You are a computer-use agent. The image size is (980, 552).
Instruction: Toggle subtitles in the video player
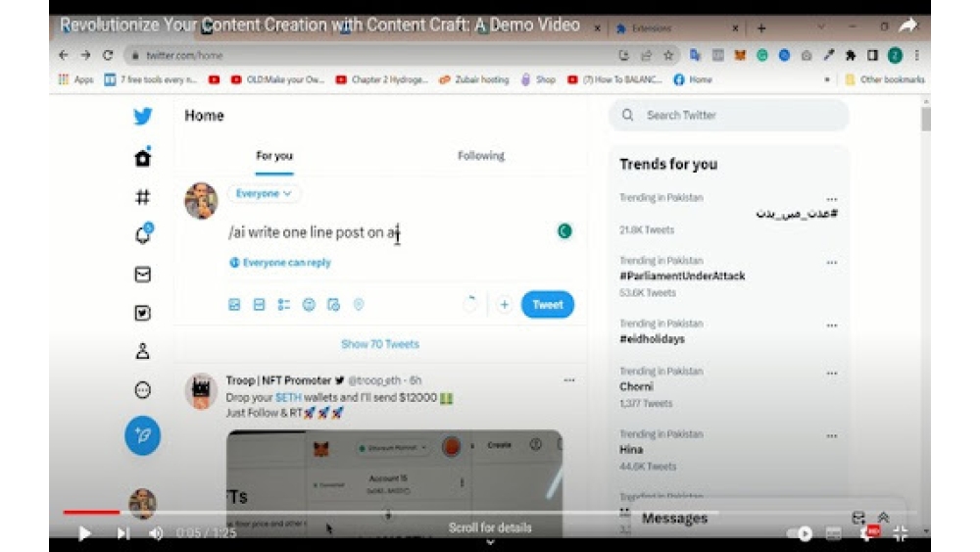[833, 533]
